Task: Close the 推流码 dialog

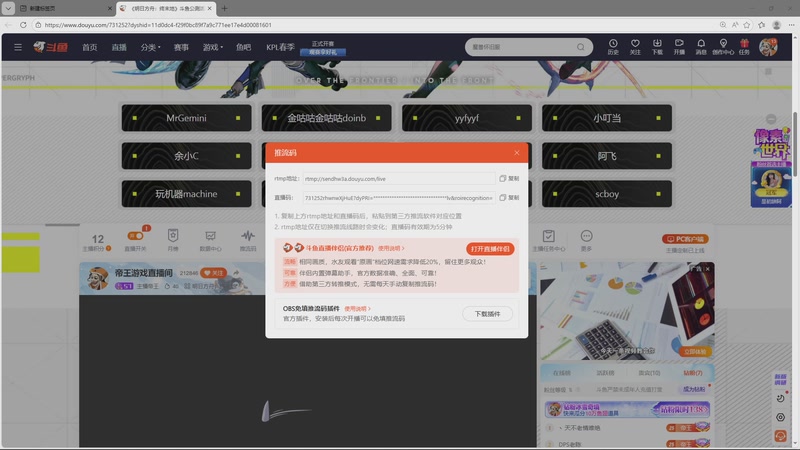Action: 516,153
